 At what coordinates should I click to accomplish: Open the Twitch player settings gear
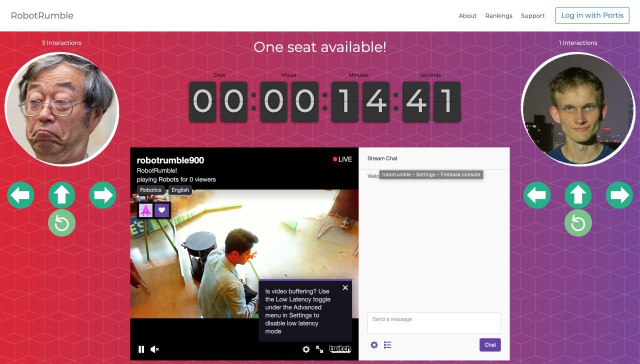click(x=306, y=349)
